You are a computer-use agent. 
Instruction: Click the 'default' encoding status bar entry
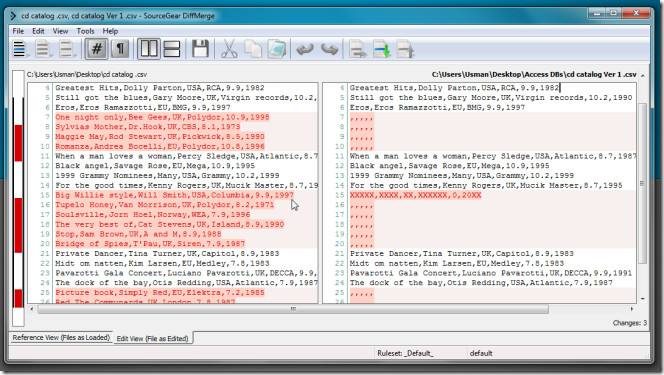[481, 353]
